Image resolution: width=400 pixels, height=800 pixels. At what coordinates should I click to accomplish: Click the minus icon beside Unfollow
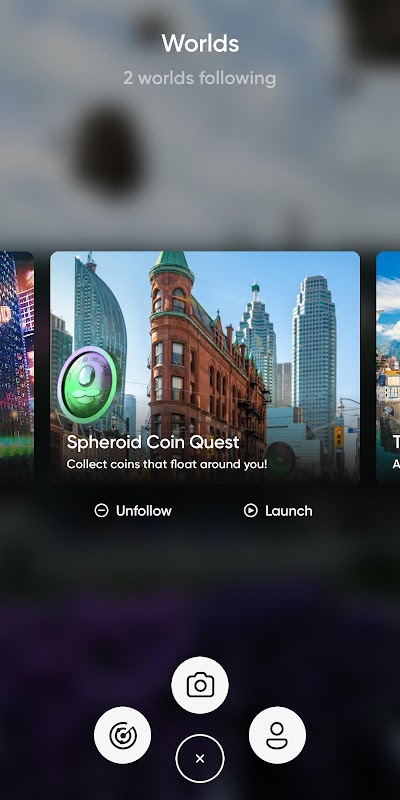pos(102,511)
